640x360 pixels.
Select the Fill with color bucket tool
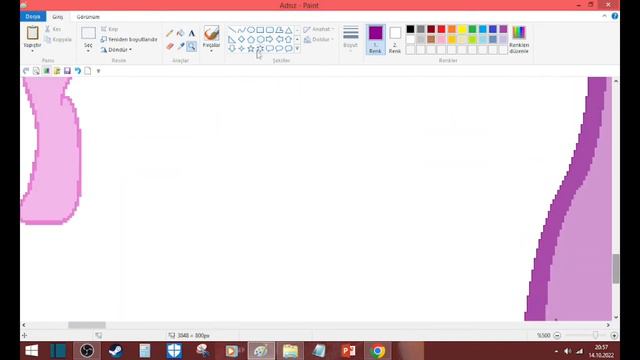[180, 33]
